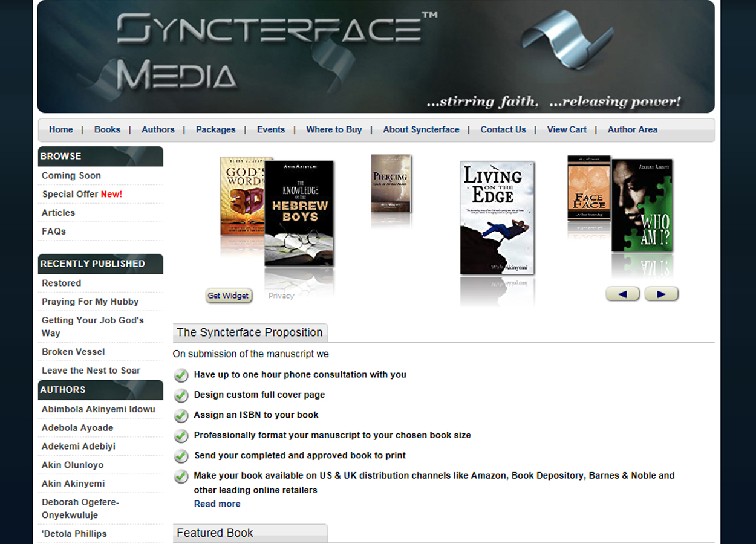This screenshot has width=756, height=544.
Task: Click the previous arrow button in book carousel
Action: pos(622,294)
